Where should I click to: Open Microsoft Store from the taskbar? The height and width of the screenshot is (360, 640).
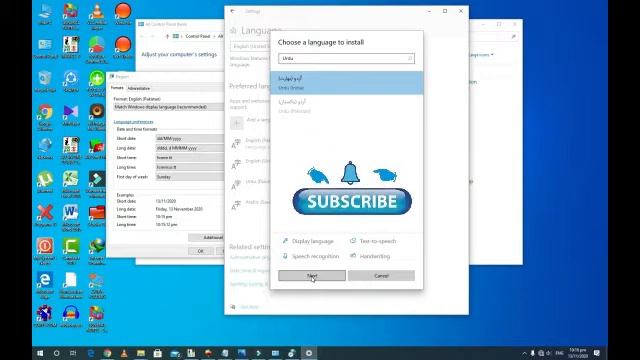158,353
